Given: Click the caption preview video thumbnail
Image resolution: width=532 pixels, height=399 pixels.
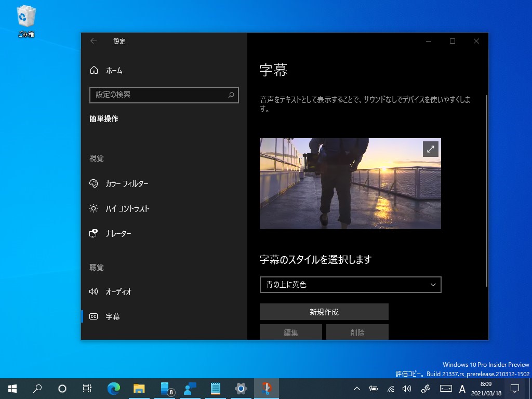Looking at the screenshot, I should tap(350, 183).
